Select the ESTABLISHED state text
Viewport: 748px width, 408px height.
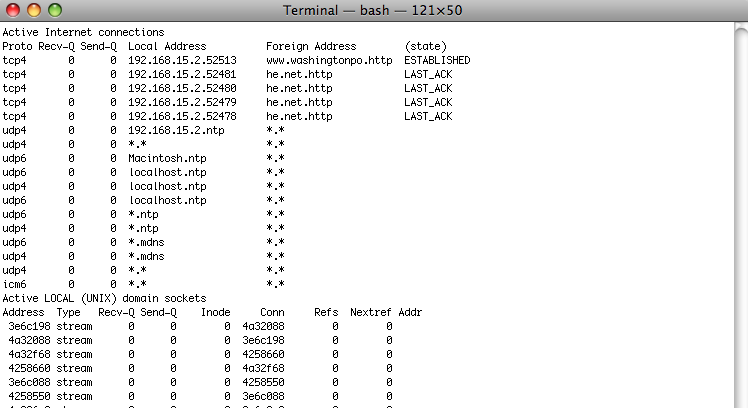tap(437, 60)
